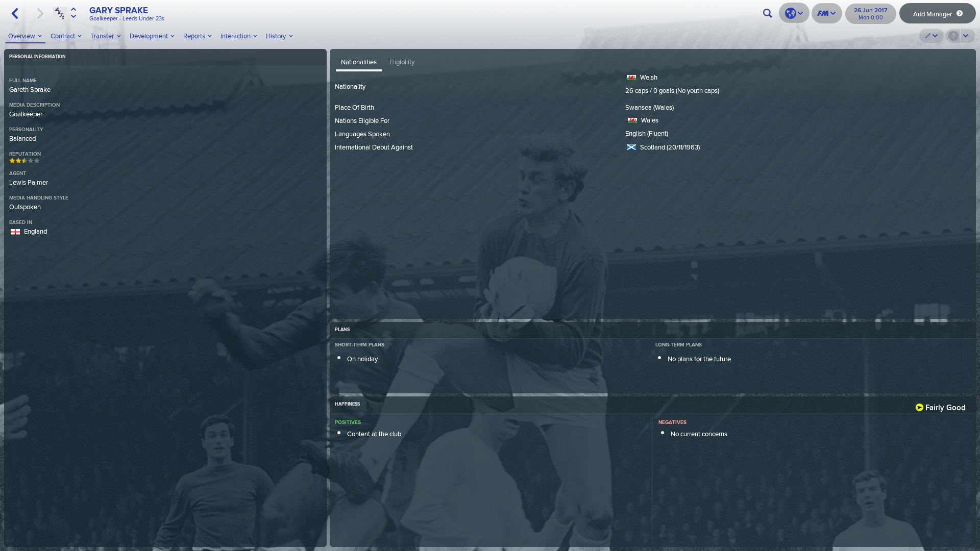Select next player with down chevron
Screen dimensions: 980x551
[73, 17]
